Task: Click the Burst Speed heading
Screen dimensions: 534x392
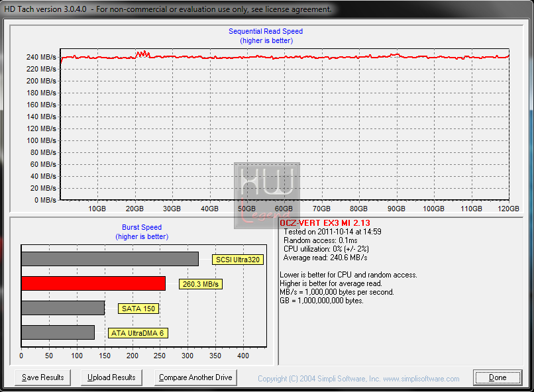Action: [142, 227]
